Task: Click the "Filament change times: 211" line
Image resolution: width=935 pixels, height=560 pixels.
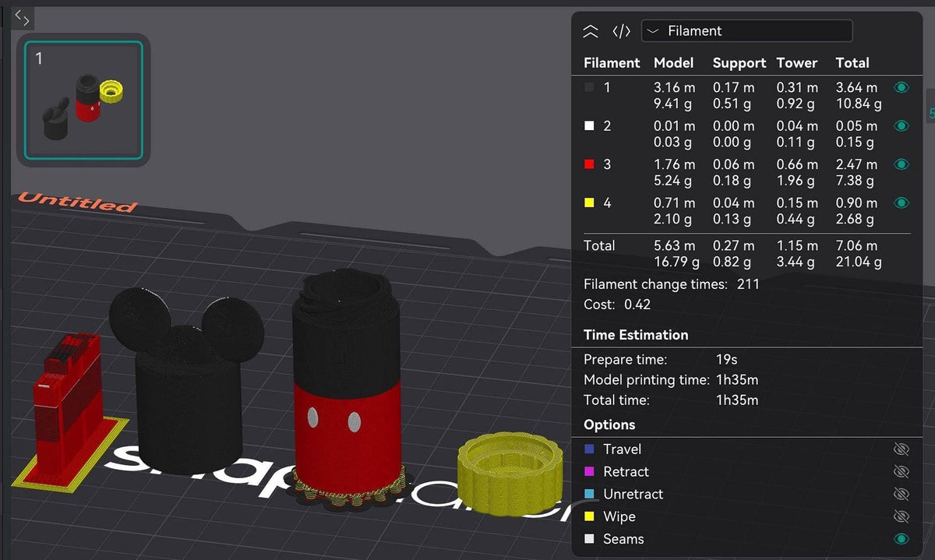Action: [672, 284]
